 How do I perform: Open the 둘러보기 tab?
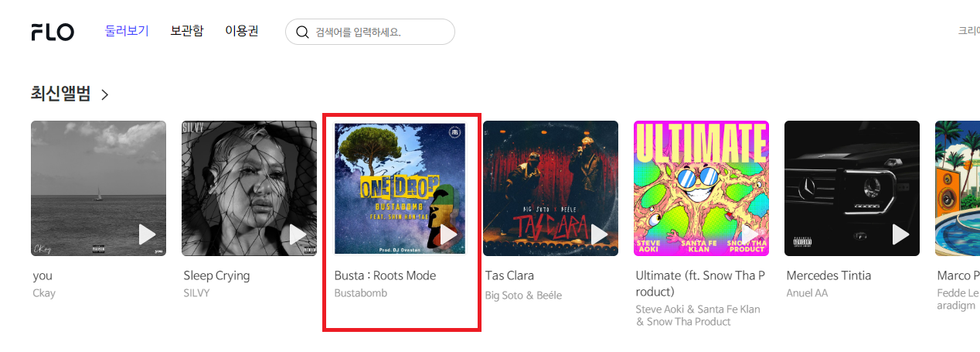[x=127, y=31]
